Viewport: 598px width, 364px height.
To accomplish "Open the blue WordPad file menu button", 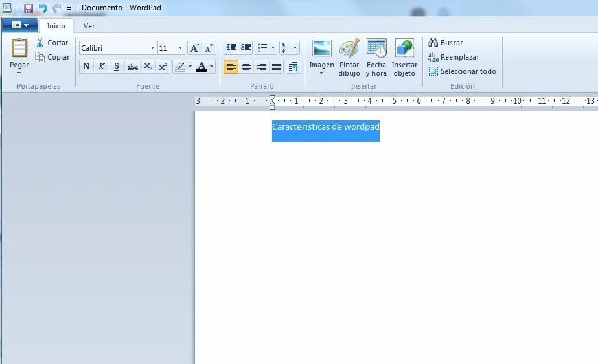I will [20, 25].
